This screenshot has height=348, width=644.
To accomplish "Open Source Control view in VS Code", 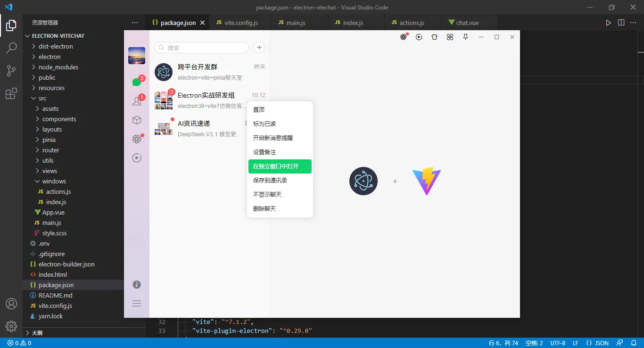I will (11, 70).
